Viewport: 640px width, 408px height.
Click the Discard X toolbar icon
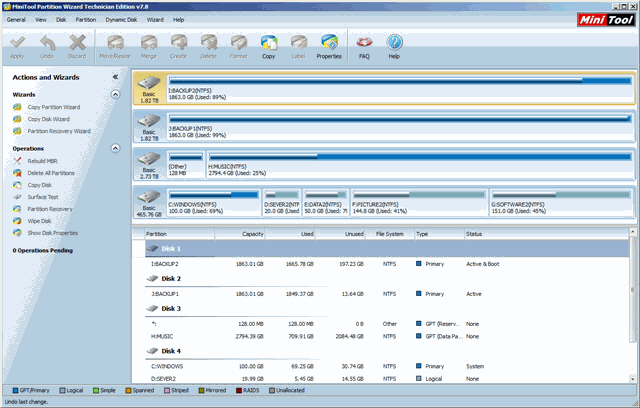click(77, 47)
